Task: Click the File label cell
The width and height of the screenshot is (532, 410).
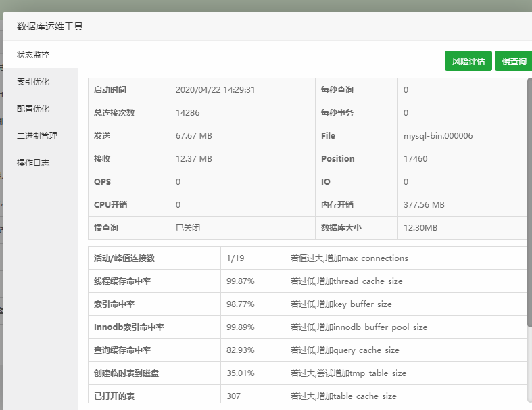Action: 357,135
